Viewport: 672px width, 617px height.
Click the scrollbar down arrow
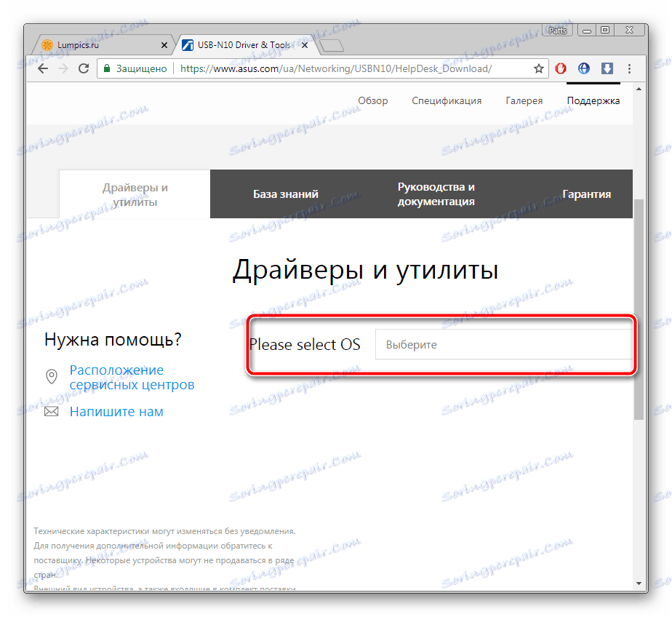coord(639,583)
